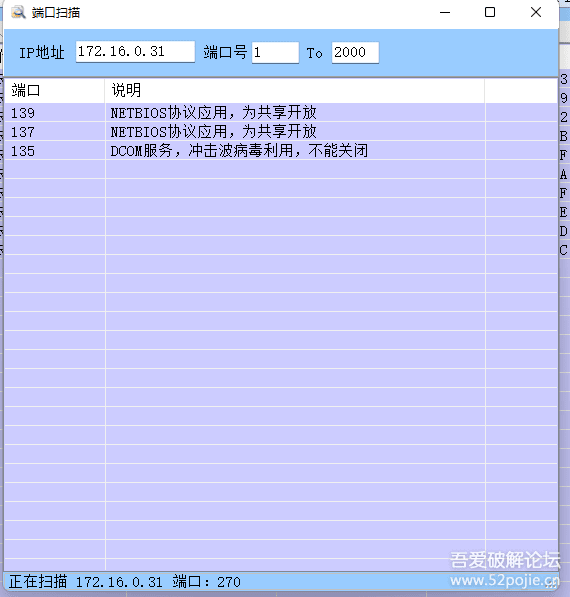The height and width of the screenshot is (597, 570).
Task: Select the port 135 row
Action: [281, 151]
